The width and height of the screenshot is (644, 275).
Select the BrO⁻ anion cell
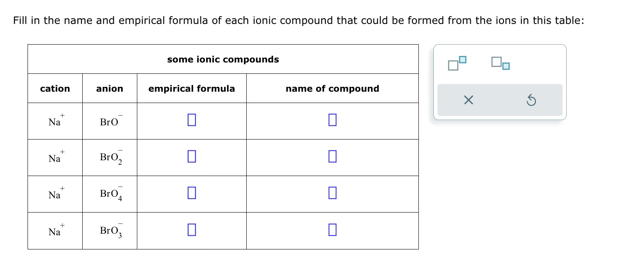(x=109, y=120)
